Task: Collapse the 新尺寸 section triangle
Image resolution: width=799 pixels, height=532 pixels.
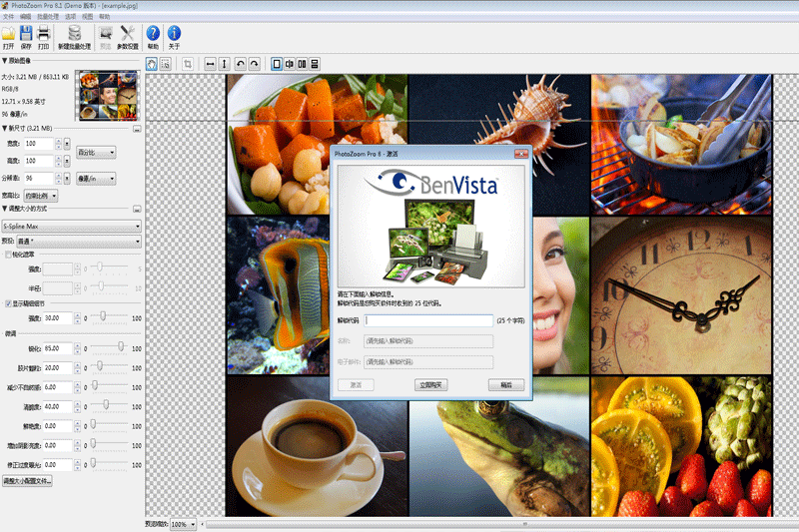Action: (4, 129)
